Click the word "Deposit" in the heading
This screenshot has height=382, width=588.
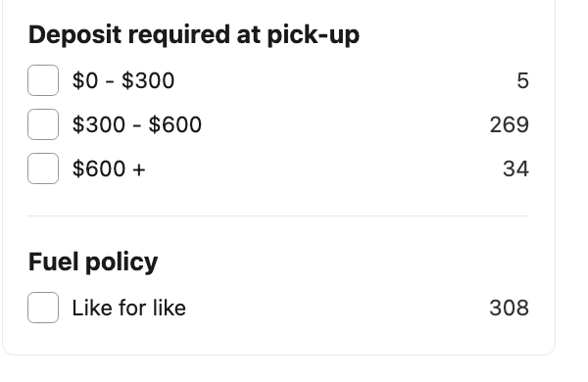point(75,35)
